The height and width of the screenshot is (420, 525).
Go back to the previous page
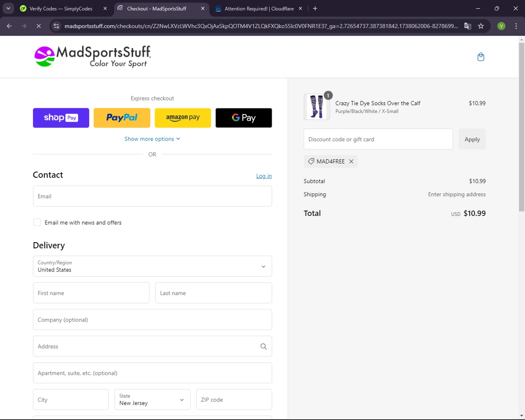(x=9, y=26)
